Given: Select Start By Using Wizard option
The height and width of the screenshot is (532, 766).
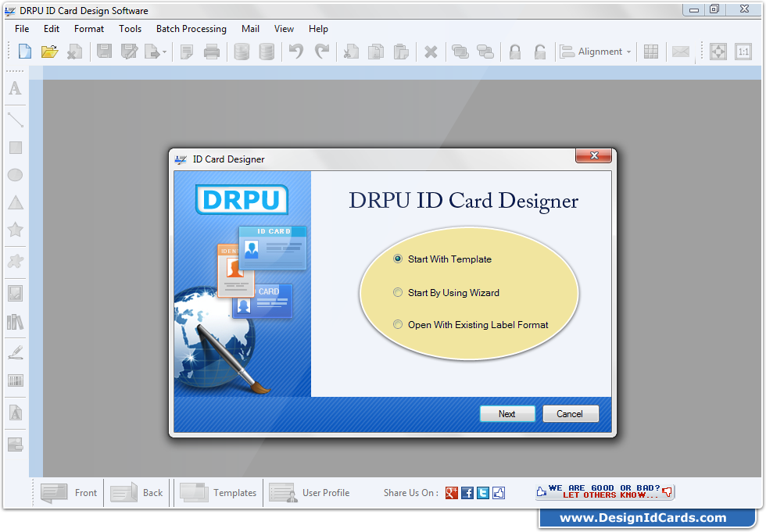Looking at the screenshot, I should click(x=398, y=292).
